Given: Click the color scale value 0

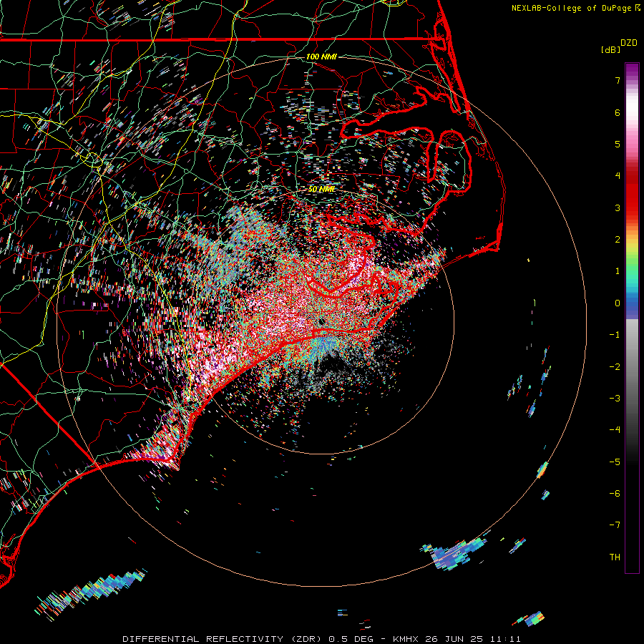Looking at the screenshot, I should click(618, 303).
